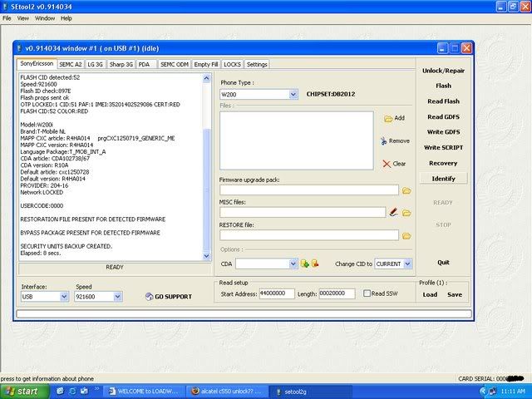Screen dimensions: 532x399
Task: Switch to the SEMC ODM tab
Action: [x=175, y=65]
